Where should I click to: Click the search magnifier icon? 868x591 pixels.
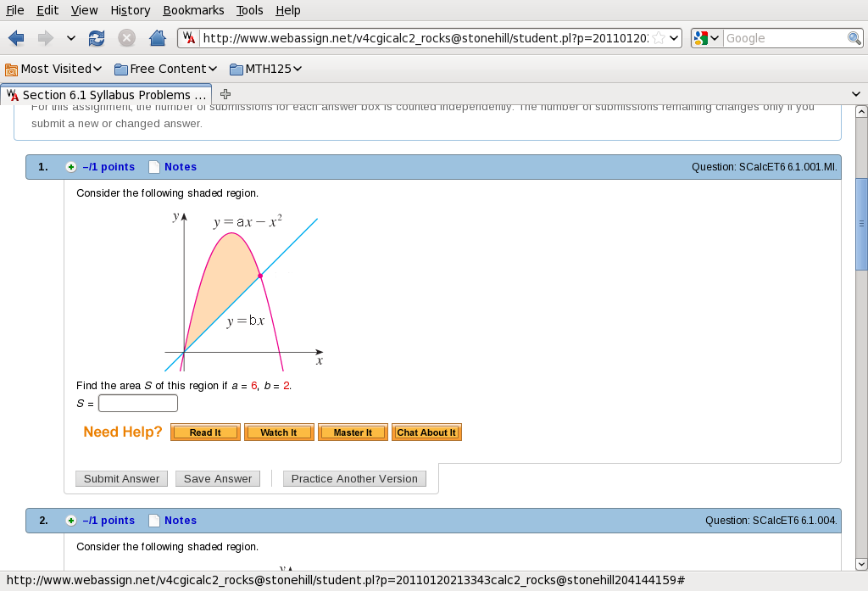click(854, 38)
